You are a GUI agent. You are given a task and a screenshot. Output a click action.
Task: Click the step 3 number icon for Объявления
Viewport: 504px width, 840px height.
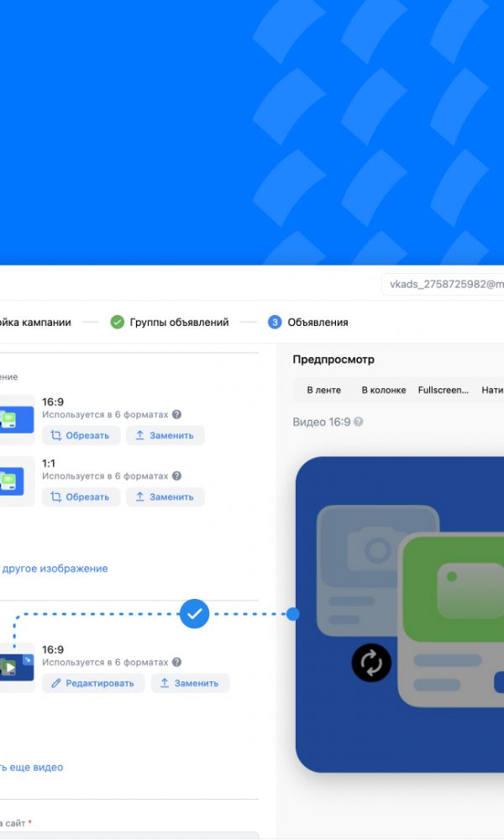pyautogui.click(x=275, y=322)
